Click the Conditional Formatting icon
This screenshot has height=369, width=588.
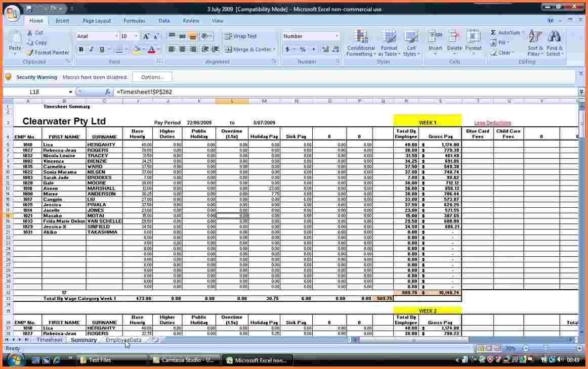pyautogui.click(x=361, y=37)
